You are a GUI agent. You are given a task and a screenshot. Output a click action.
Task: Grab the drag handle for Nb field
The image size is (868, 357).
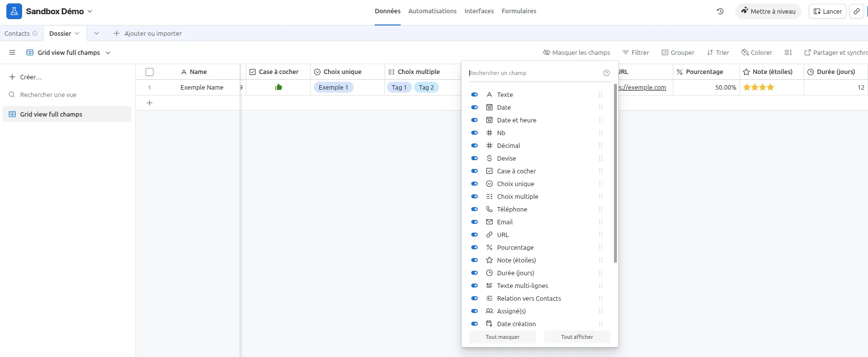click(600, 133)
